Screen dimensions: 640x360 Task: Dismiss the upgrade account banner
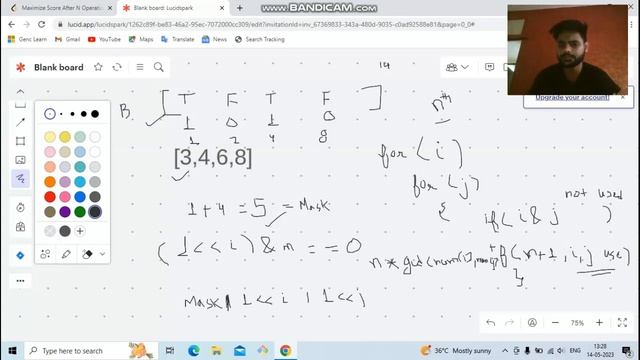[623, 98]
